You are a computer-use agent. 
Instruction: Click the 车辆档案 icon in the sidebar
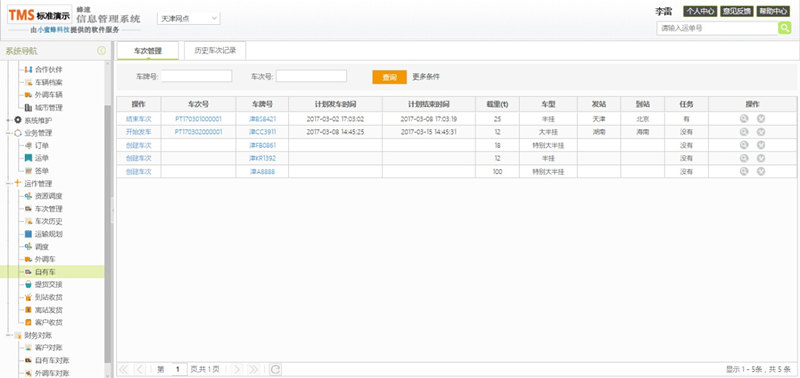tap(28, 82)
